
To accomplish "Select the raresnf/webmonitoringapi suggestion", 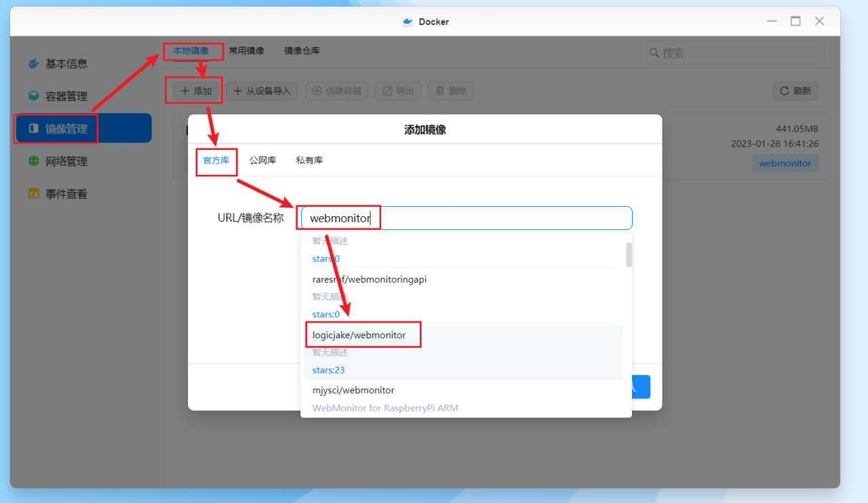I will point(370,279).
